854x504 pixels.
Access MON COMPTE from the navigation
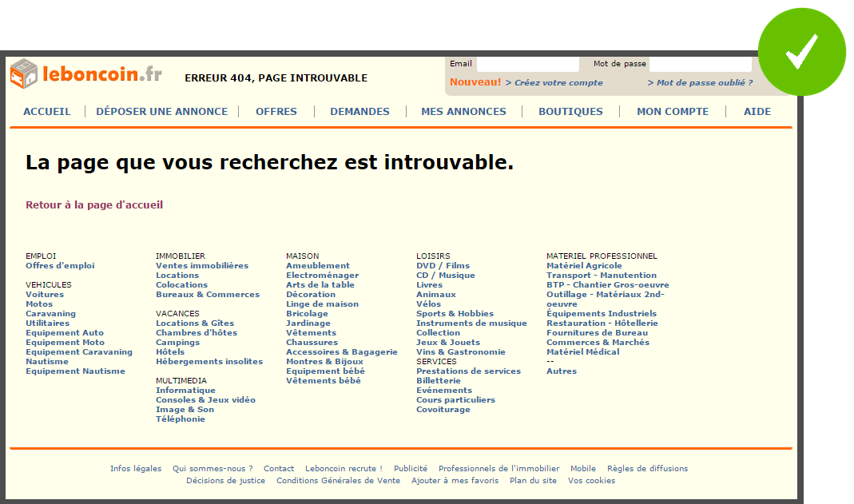[672, 112]
